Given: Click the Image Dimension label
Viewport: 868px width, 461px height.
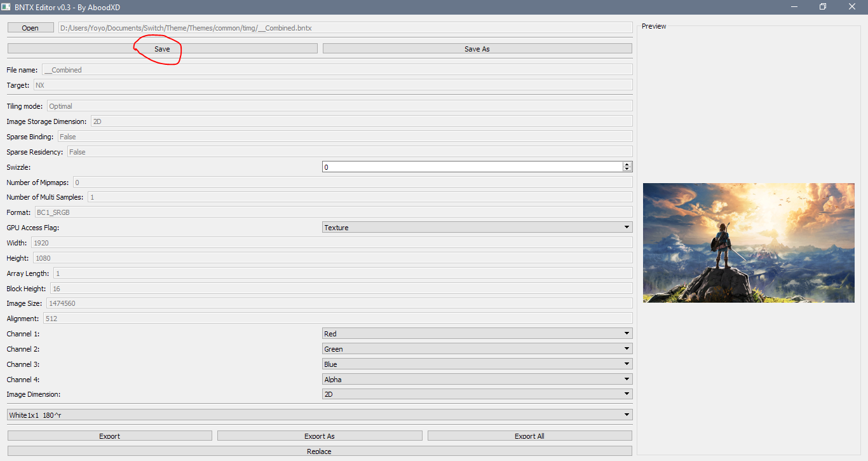Looking at the screenshot, I should 34,394.
